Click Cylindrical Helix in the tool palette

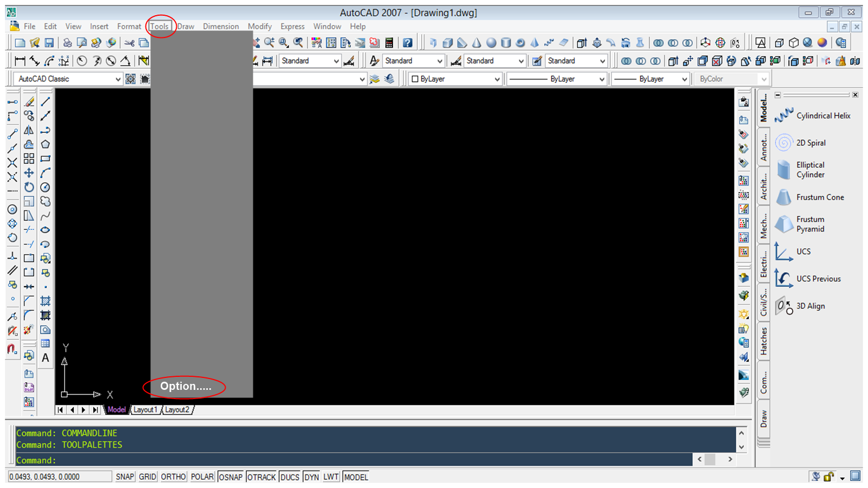pos(813,115)
